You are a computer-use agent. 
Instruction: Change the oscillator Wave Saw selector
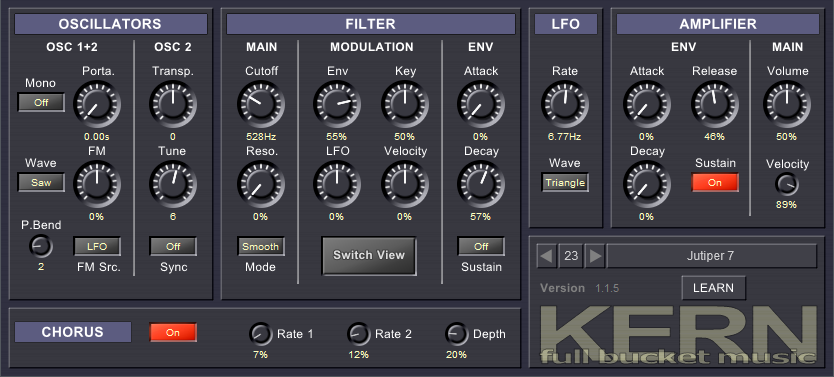pos(41,182)
